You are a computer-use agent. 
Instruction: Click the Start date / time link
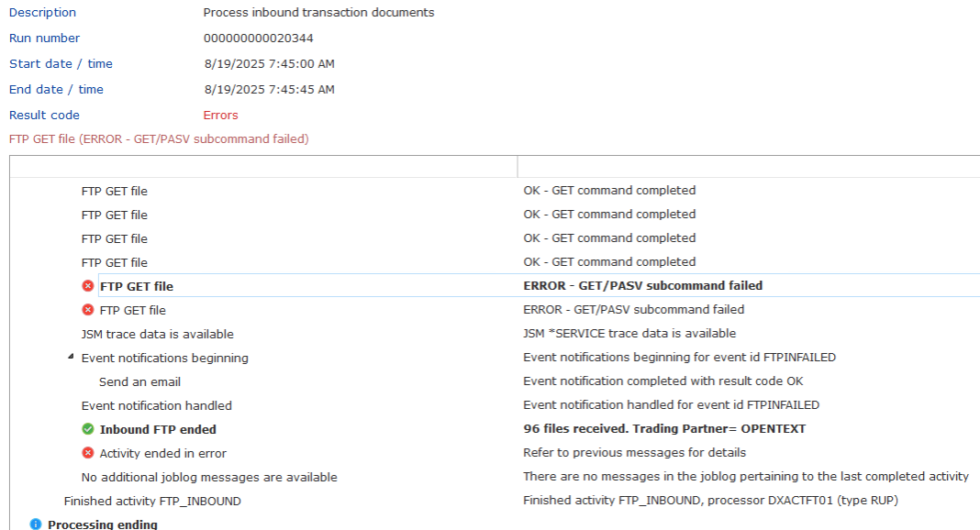point(61,63)
